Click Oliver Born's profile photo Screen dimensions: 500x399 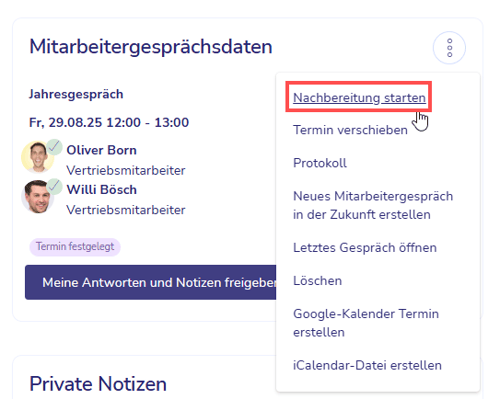[37, 157]
